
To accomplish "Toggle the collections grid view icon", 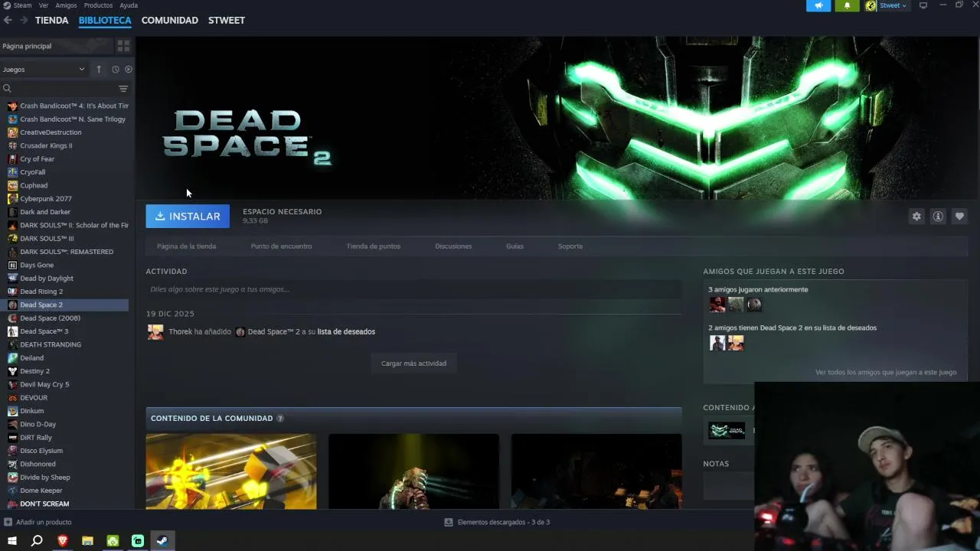I will click(123, 46).
